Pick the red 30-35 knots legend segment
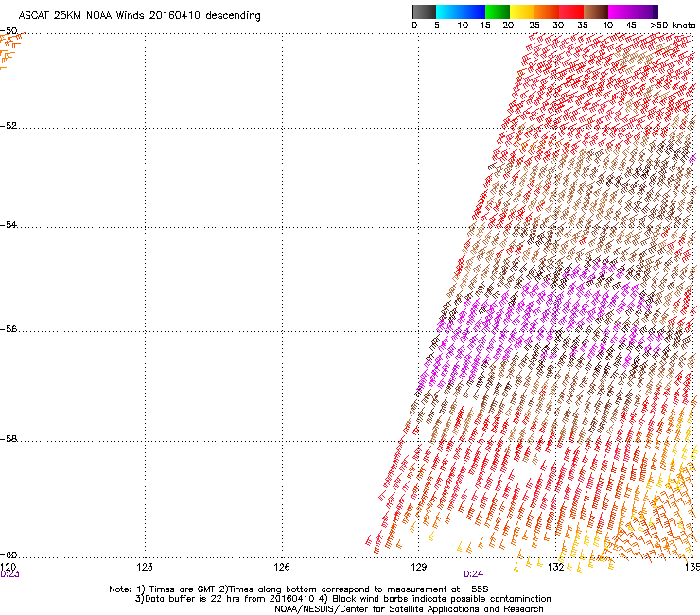The width and height of the screenshot is (700, 615). coord(571,11)
